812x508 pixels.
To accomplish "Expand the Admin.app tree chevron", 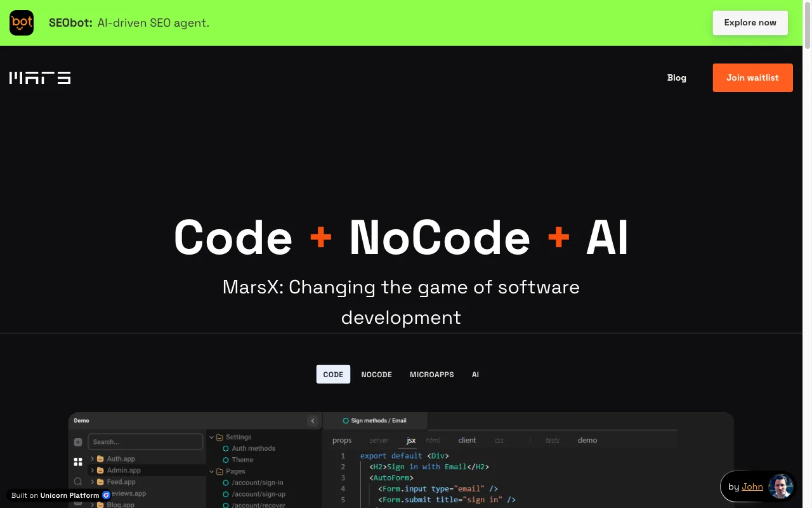I will [x=92, y=471].
